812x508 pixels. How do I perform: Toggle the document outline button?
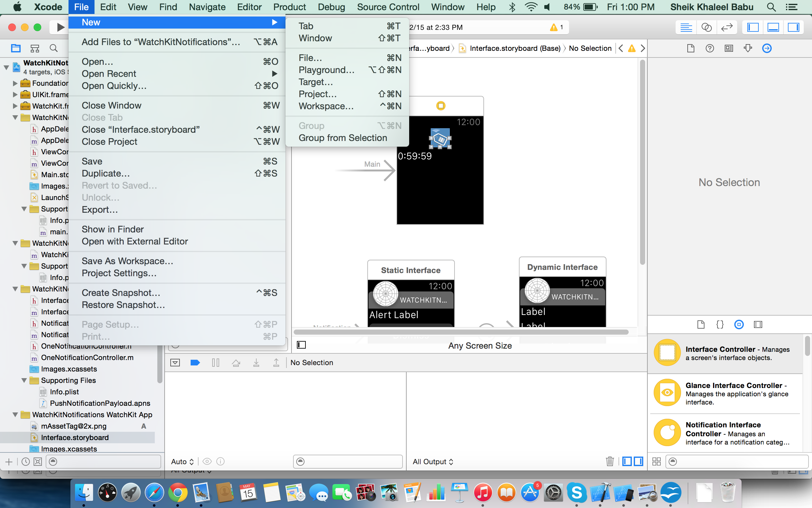pyautogui.click(x=301, y=345)
